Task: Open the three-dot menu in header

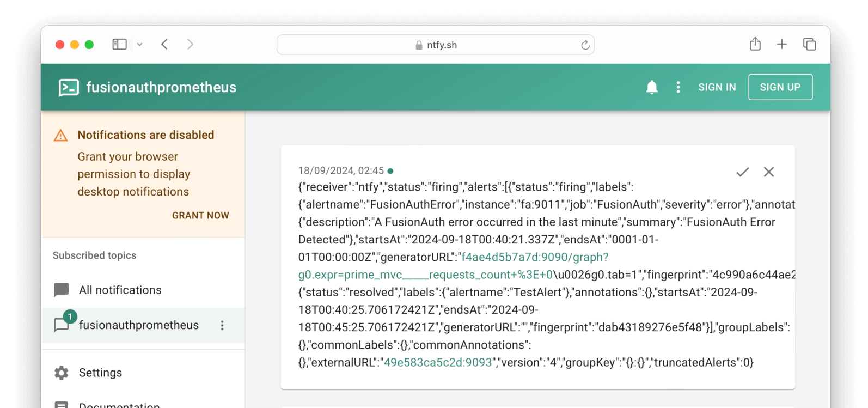Action: tap(678, 87)
